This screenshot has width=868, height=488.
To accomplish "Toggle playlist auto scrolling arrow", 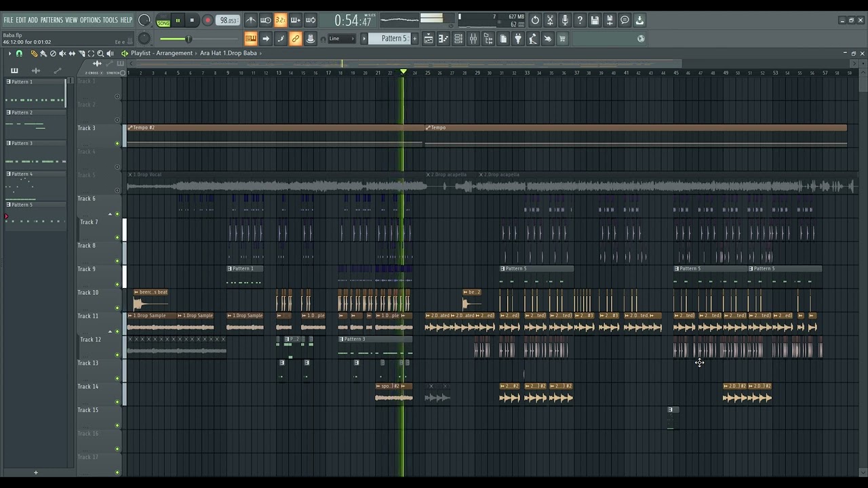I will point(265,39).
